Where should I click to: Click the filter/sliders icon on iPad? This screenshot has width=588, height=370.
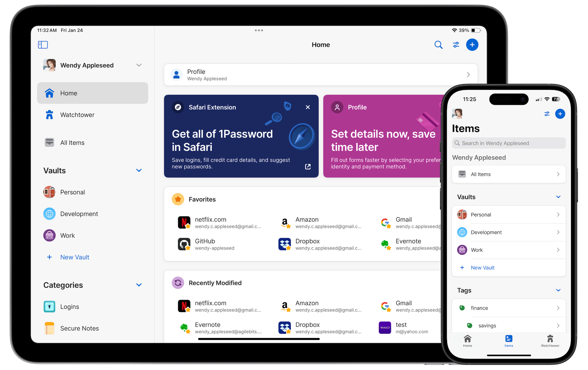(x=456, y=44)
